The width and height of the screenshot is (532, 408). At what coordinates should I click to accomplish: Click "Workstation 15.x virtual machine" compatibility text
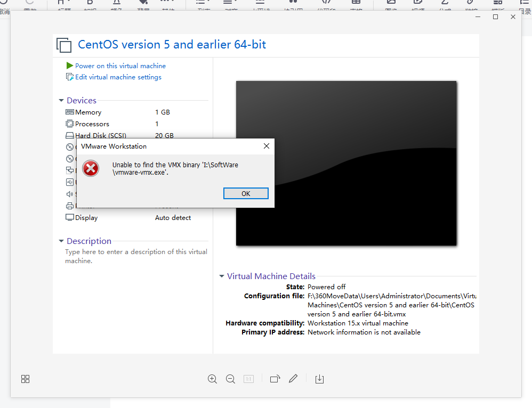(x=358, y=323)
